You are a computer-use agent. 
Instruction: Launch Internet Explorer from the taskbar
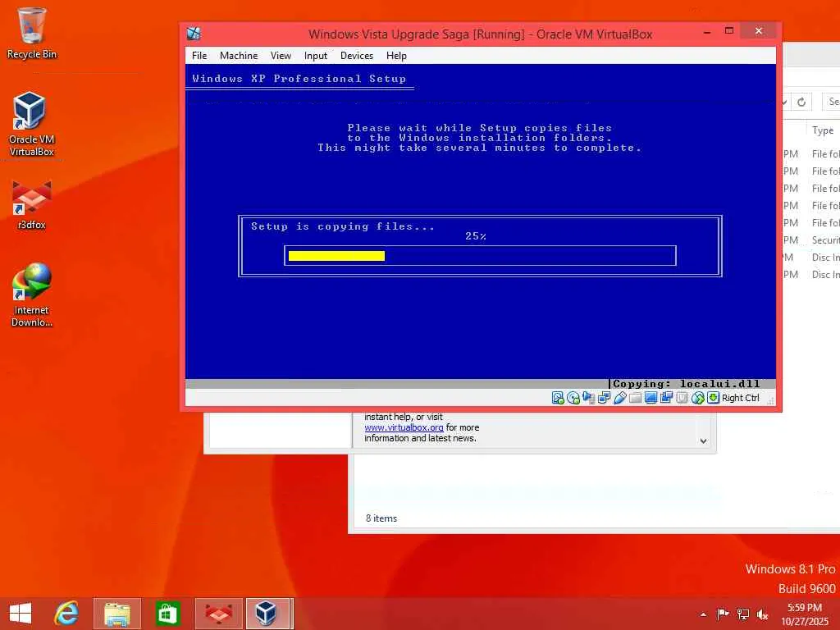point(66,614)
